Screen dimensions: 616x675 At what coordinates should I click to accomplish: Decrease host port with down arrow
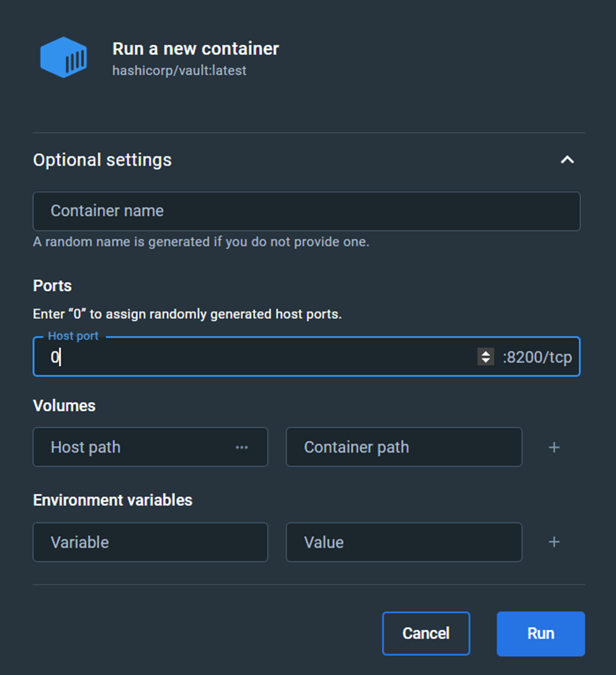click(486, 361)
